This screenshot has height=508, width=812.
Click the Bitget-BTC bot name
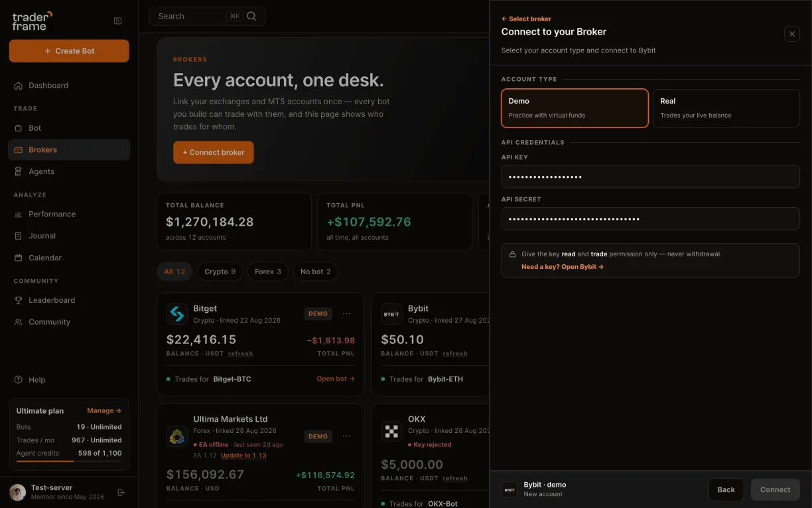point(232,379)
